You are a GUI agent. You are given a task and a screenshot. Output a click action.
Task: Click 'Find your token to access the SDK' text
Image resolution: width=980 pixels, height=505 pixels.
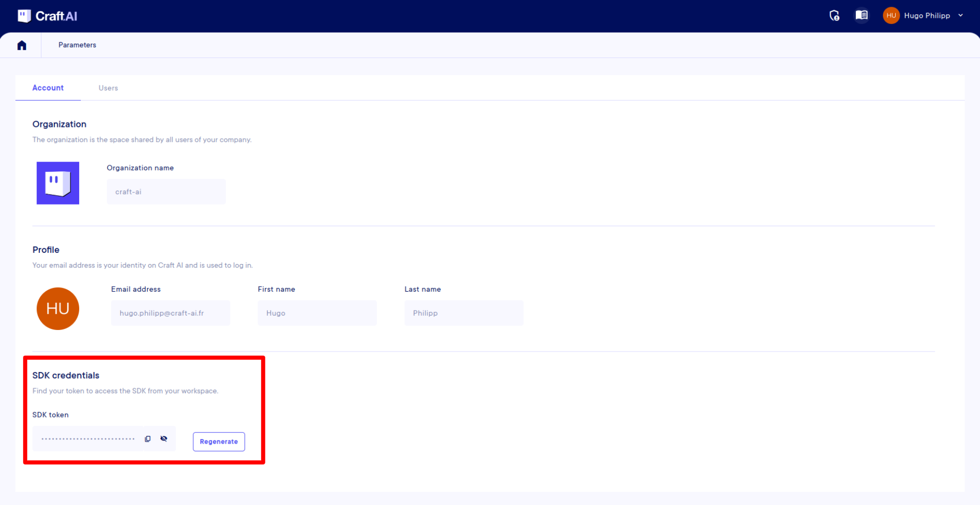125,391
